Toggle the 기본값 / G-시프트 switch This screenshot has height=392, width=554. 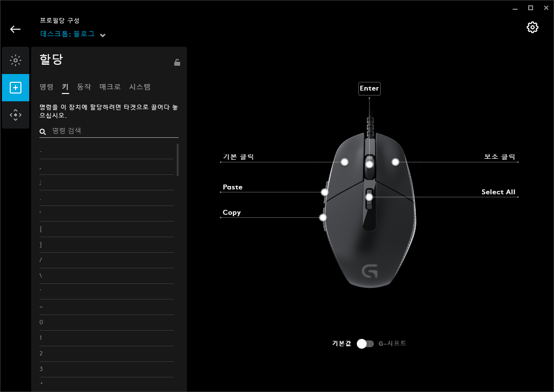365,344
